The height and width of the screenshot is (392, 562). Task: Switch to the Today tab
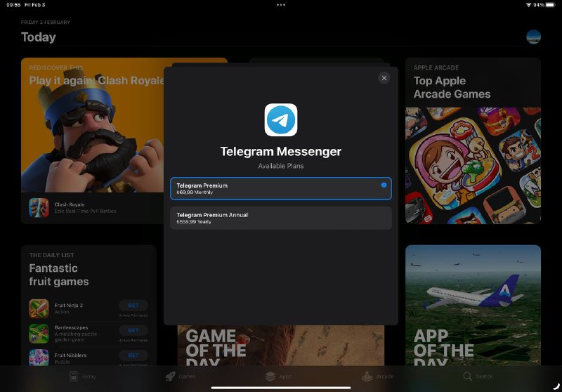pos(83,377)
